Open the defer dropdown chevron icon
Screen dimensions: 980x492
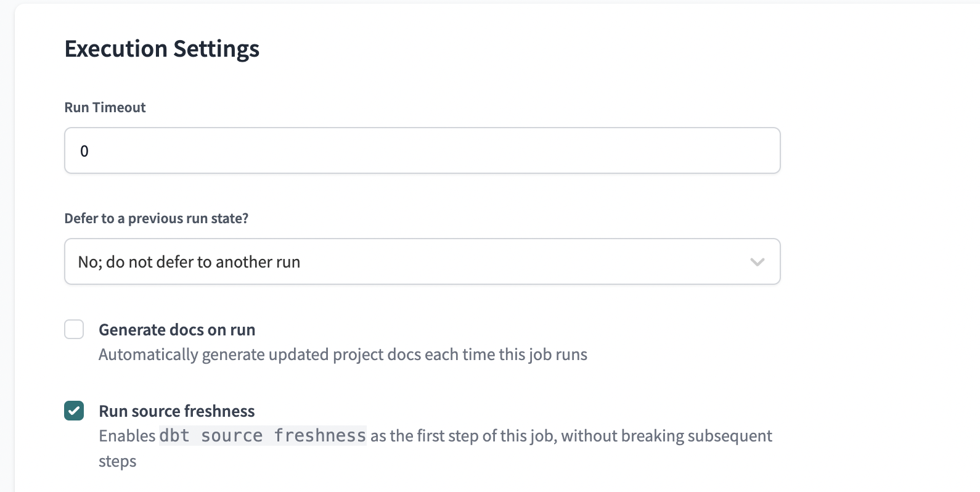tap(758, 261)
